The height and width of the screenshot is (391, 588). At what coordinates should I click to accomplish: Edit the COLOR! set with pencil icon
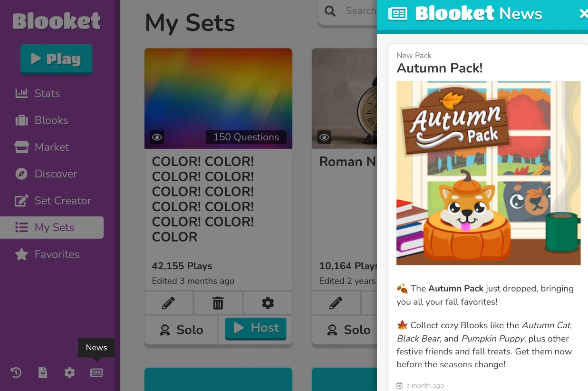tap(168, 303)
